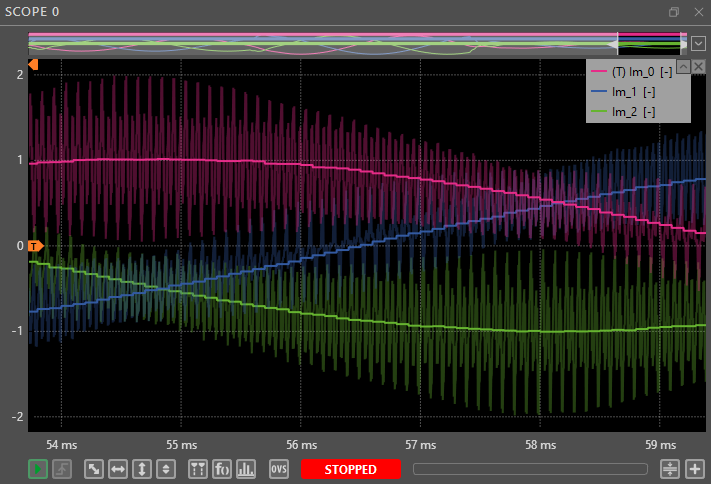Image resolution: width=711 pixels, height=484 pixels.
Task: Select the (T) Im_0 legend entry
Action: 640,73
